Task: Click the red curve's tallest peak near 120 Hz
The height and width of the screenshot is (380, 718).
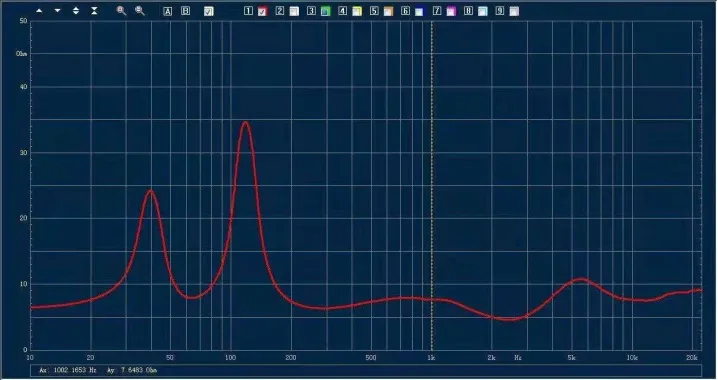Action: coord(246,123)
